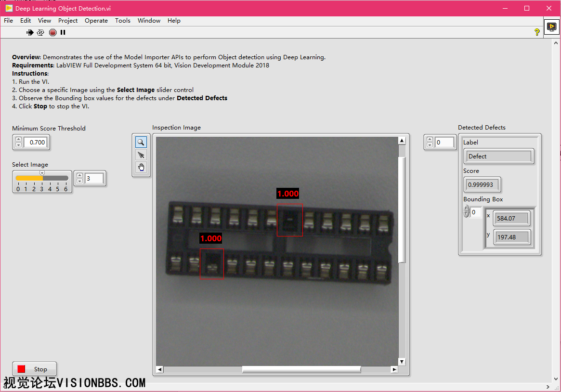This screenshot has height=392, width=561.
Task: Decrement the Select Image numeric value
Action: [x=80, y=181]
